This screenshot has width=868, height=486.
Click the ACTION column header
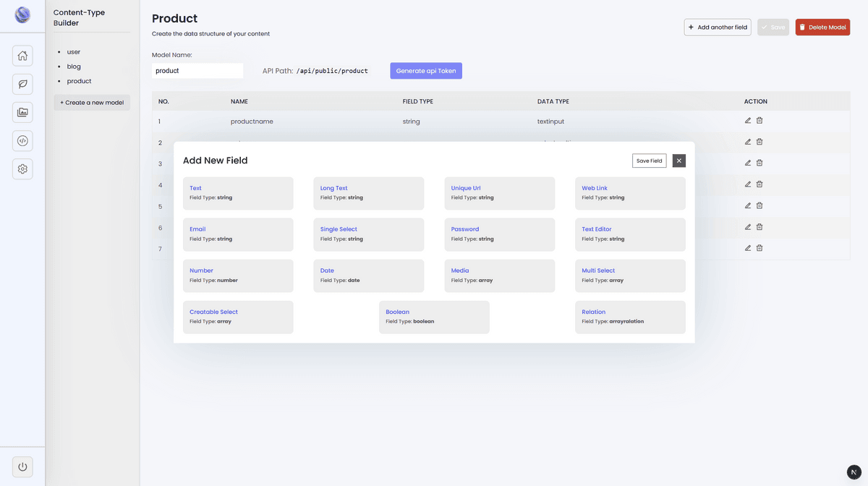pos(756,101)
